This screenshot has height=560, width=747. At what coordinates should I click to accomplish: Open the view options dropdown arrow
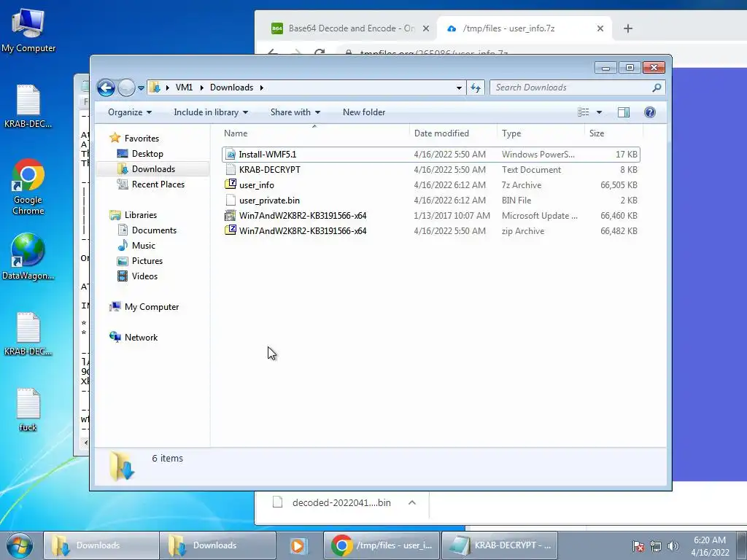[600, 112]
